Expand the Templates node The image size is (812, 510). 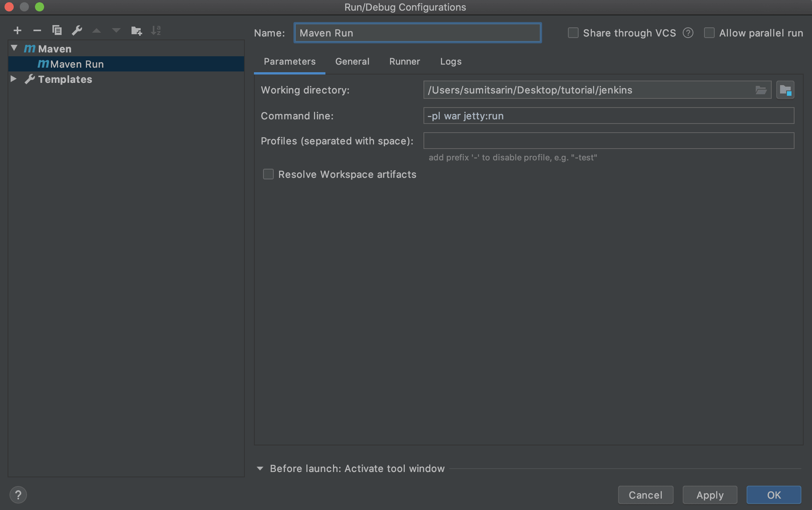tap(14, 79)
